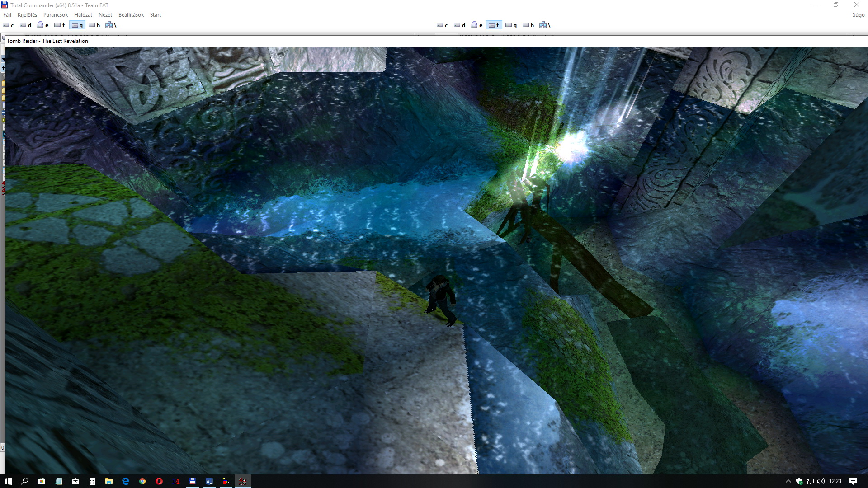Toggle active drive f button right panel
Image resolution: width=868 pixels, height=488 pixels.
point(494,25)
